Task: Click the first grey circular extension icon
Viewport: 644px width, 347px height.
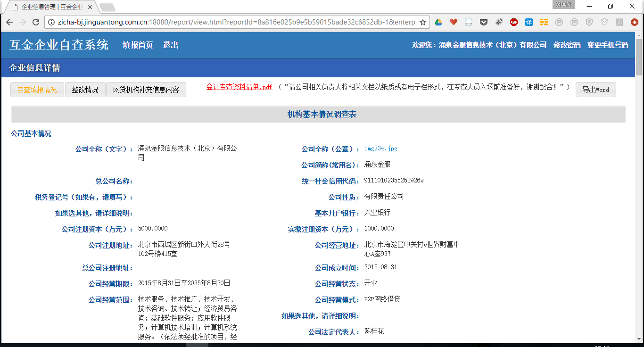Action: pyautogui.click(x=559, y=22)
